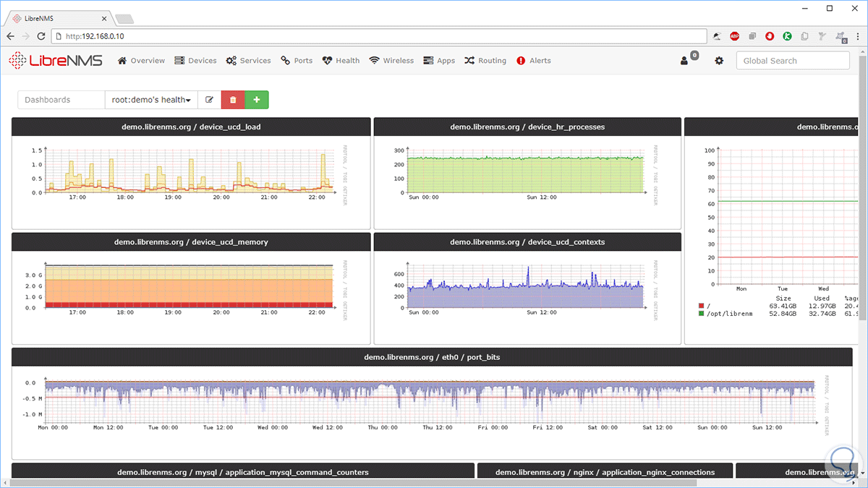Open the Alerts menu
The height and width of the screenshot is (488, 868).
534,61
